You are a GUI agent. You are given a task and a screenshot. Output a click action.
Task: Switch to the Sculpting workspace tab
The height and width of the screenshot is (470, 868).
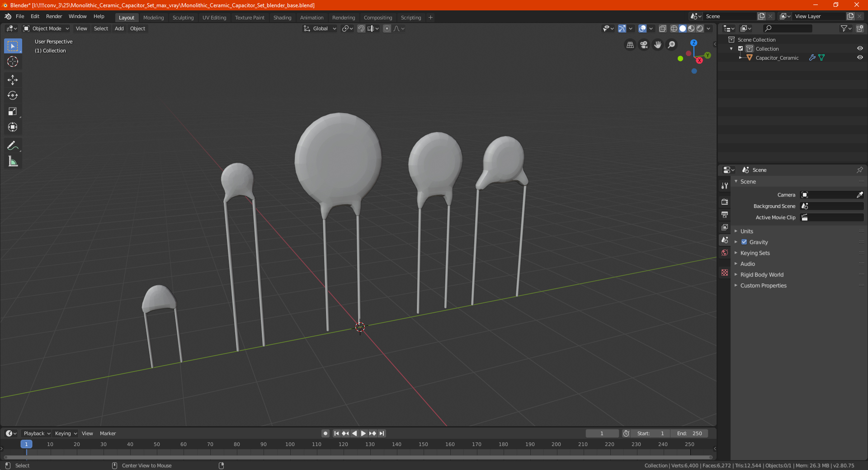click(x=183, y=18)
